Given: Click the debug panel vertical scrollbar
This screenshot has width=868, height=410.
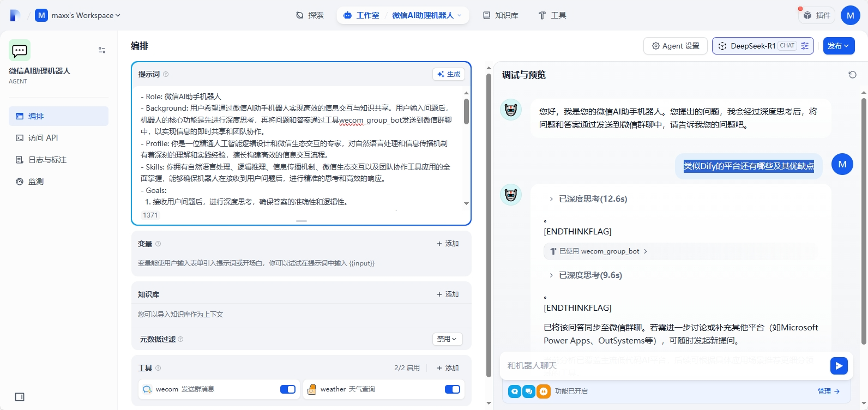Looking at the screenshot, I should 864,221.
